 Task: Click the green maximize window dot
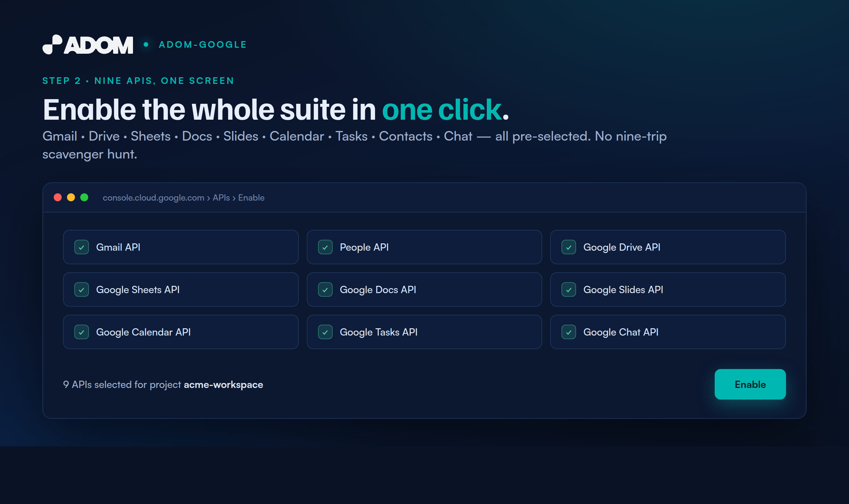[x=84, y=197]
